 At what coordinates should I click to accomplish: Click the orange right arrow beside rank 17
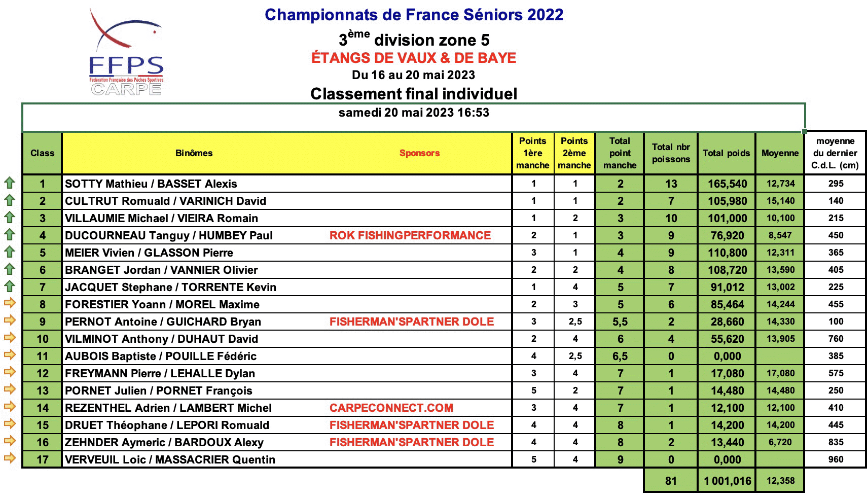coord(10,459)
